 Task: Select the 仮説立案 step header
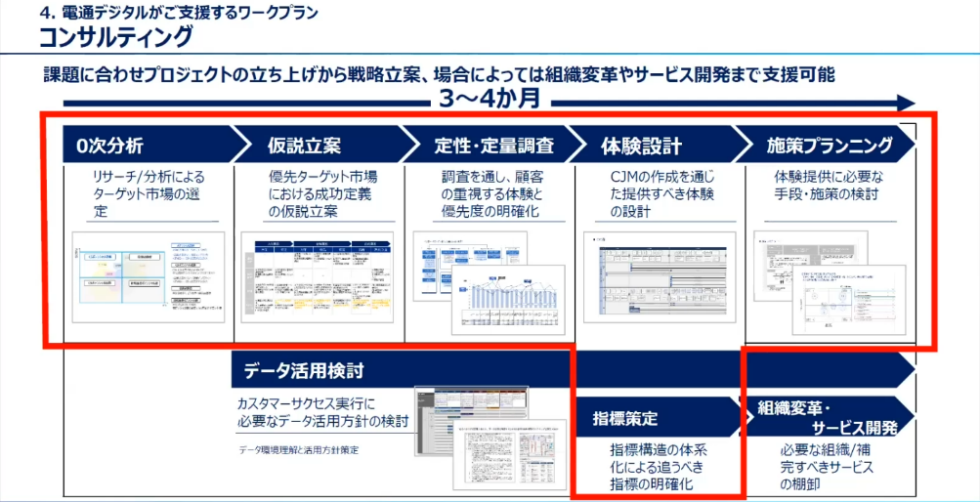click(304, 146)
